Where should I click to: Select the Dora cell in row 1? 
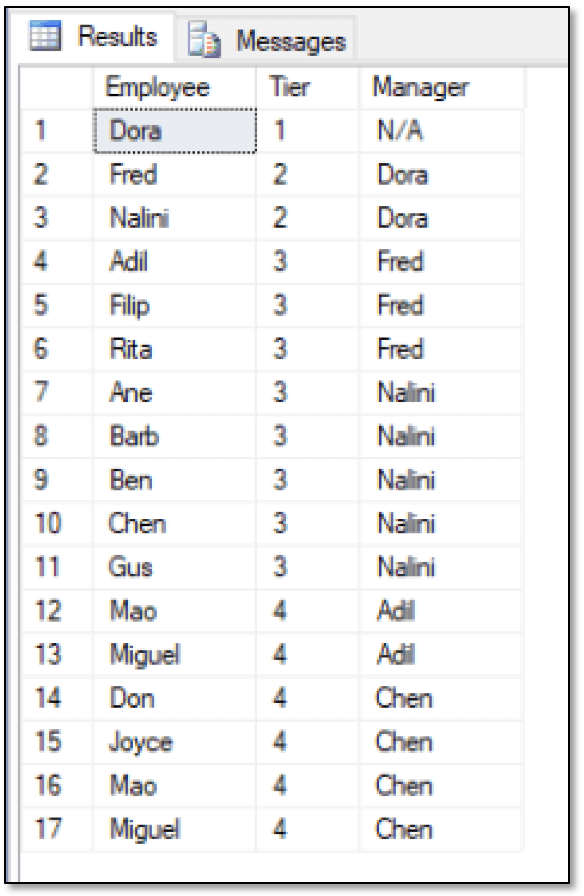coord(175,131)
